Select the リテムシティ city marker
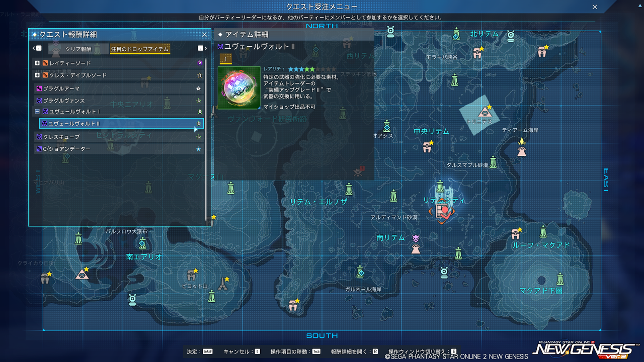The image size is (644, 362). tap(441, 211)
